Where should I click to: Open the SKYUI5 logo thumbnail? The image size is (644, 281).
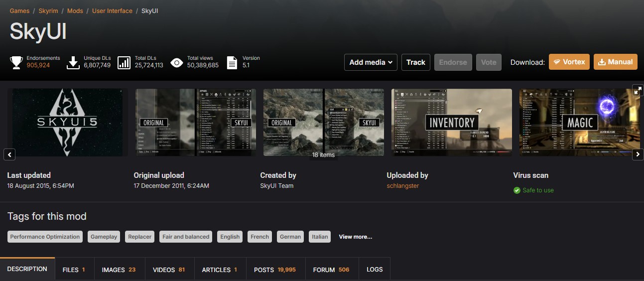[x=67, y=123]
